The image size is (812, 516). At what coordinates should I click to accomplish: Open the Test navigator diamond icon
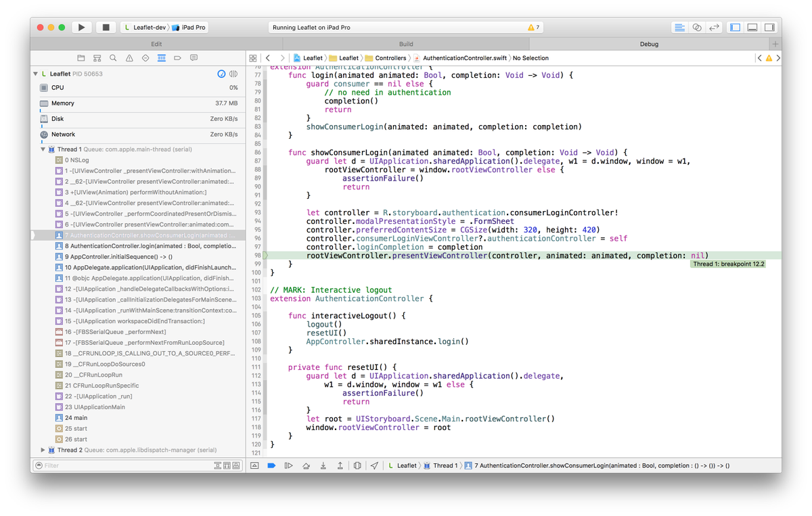(145, 58)
